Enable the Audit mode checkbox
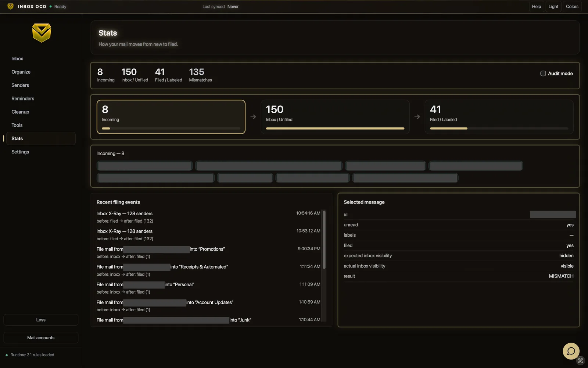Image resolution: width=588 pixels, height=368 pixels. click(x=543, y=74)
